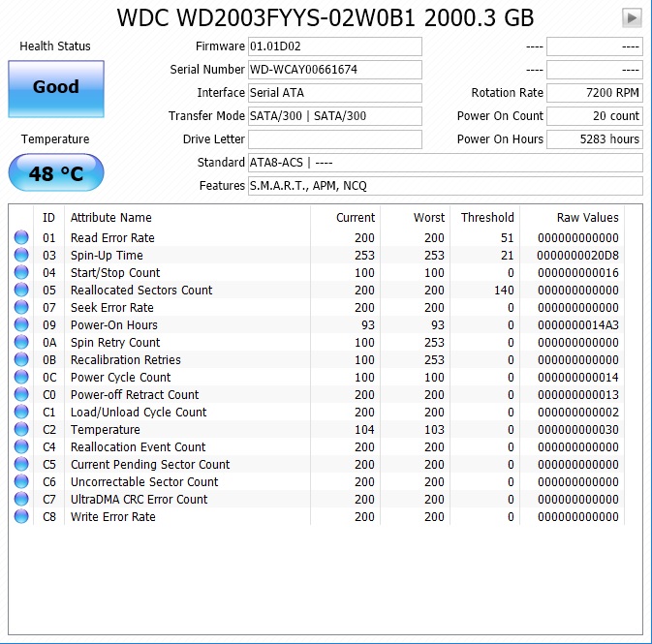Screen dimensions: 652x644
Task: Click raw value 0000000014A3
Action: (578, 325)
